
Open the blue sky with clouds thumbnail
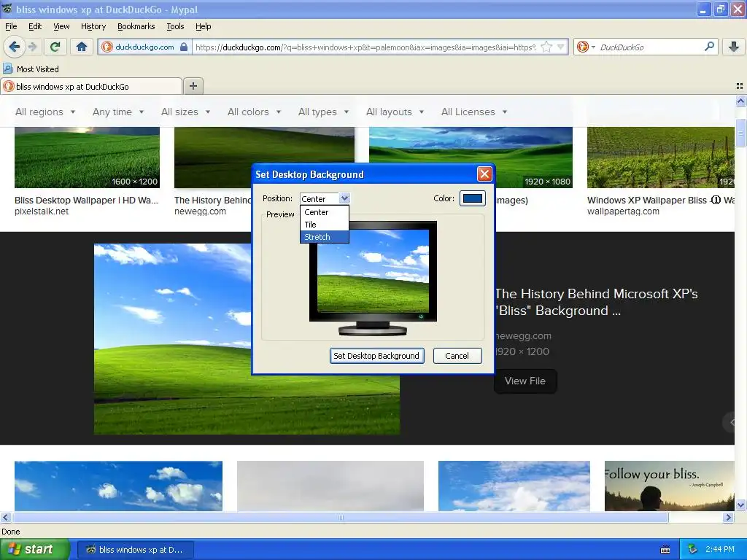click(x=118, y=486)
